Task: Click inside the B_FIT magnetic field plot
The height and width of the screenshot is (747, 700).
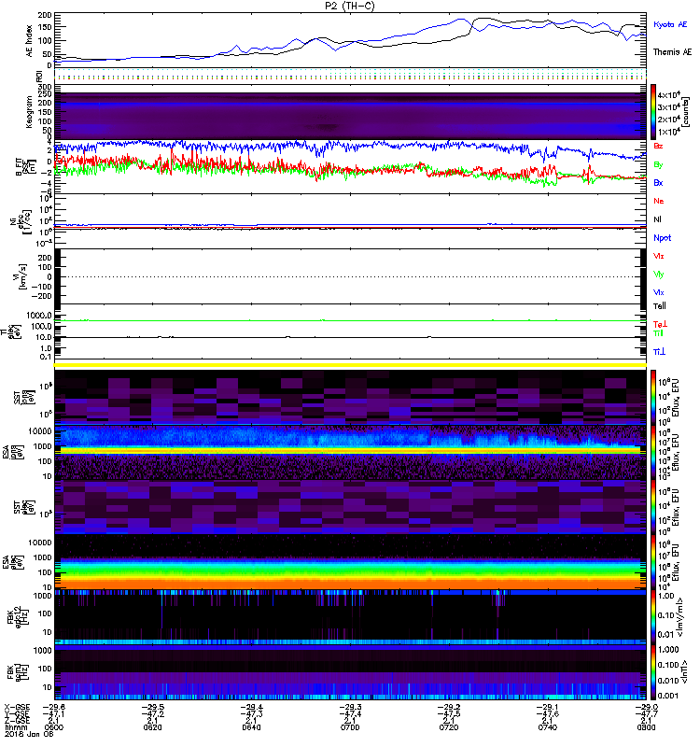Action: 350,167
